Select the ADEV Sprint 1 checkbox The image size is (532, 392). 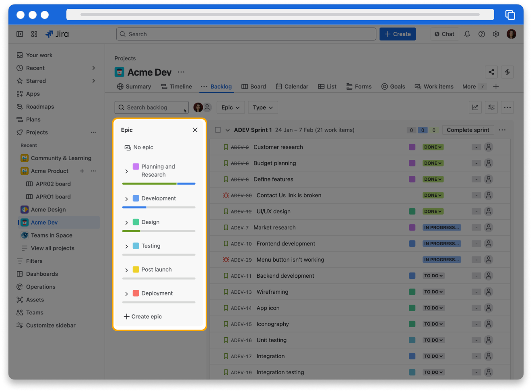pyautogui.click(x=218, y=130)
